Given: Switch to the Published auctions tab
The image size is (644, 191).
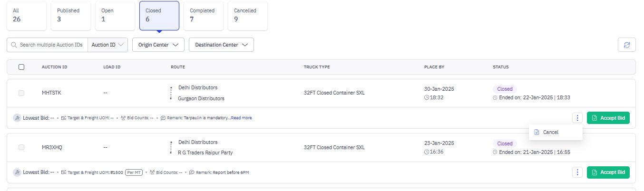Looking at the screenshot, I should click(70, 16).
